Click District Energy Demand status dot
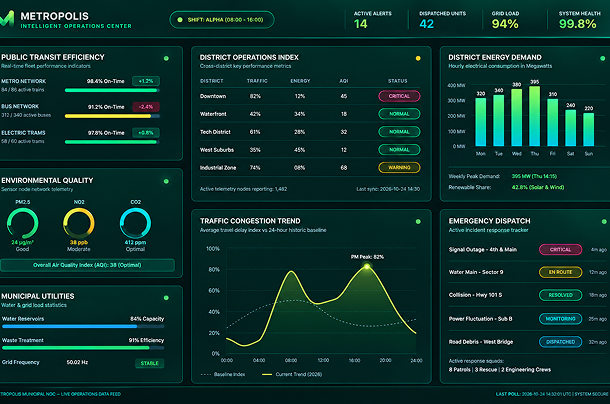The width and height of the screenshot is (610, 404). point(603,58)
